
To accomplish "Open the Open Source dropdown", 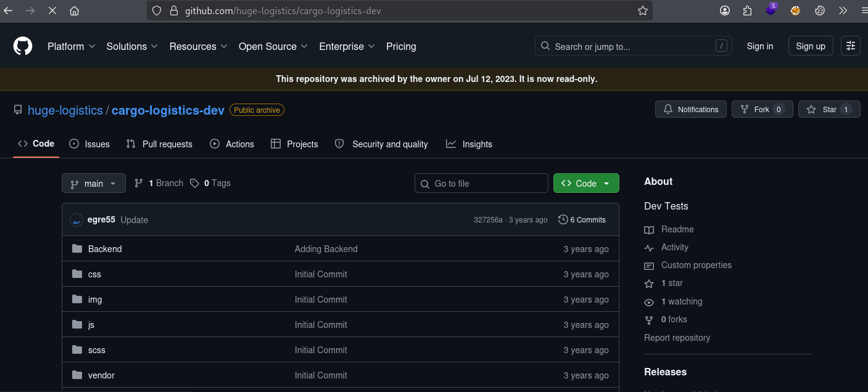I will [273, 46].
